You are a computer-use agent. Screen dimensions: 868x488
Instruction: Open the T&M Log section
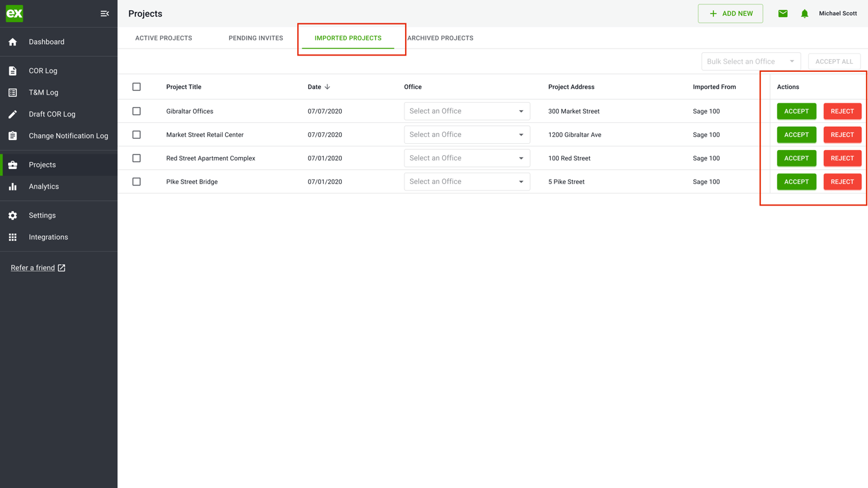42,92
